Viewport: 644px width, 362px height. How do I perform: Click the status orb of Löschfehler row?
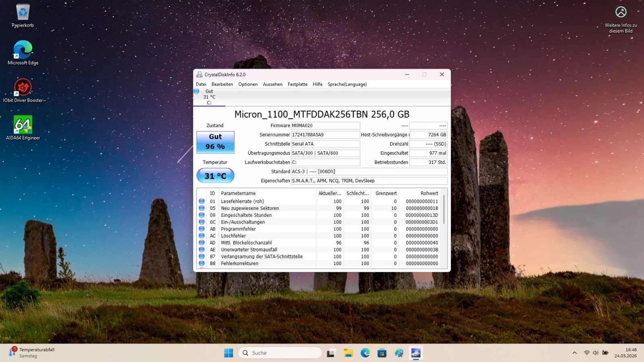coord(202,236)
